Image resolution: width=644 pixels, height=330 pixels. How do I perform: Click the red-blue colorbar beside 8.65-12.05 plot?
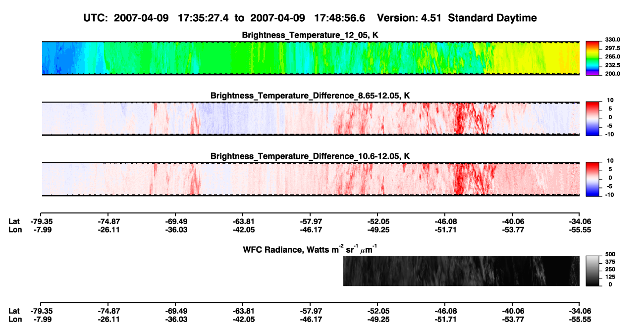593,119
